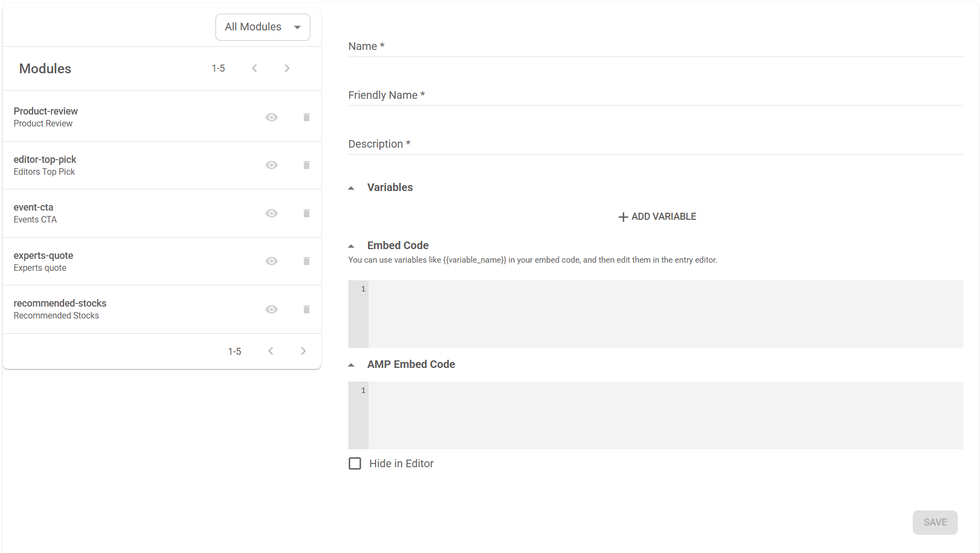Remove the experts-quote module via trash icon
This screenshot has height=553, width=980.
point(306,261)
